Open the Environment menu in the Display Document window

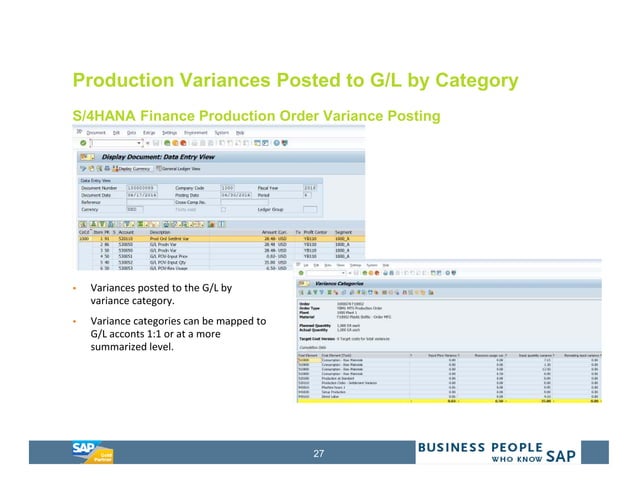click(x=196, y=133)
